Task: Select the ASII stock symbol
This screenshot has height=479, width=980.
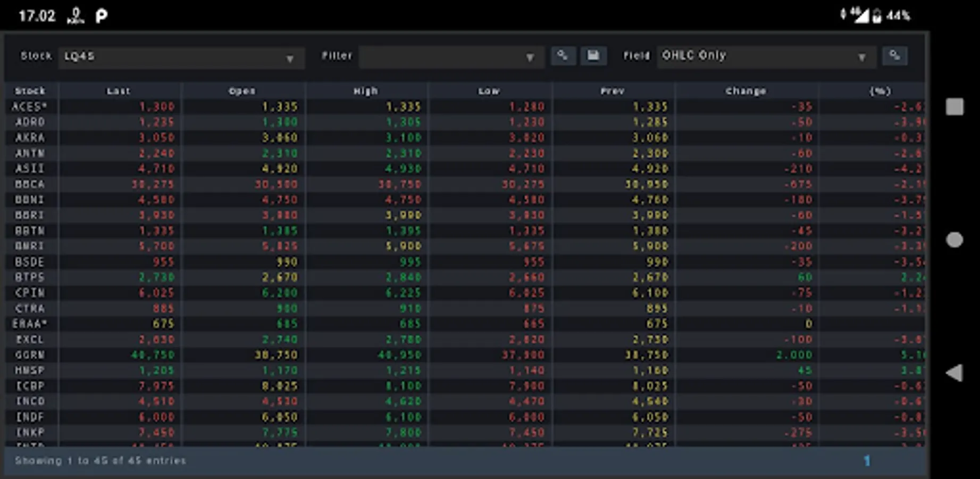Action: pyautogui.click(x=30, y=169)
